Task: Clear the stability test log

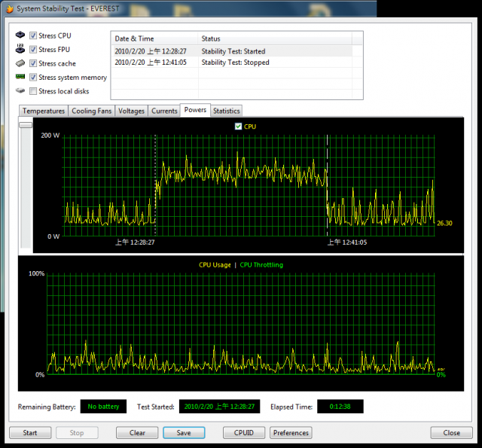Action: click(x=137, y=433)
